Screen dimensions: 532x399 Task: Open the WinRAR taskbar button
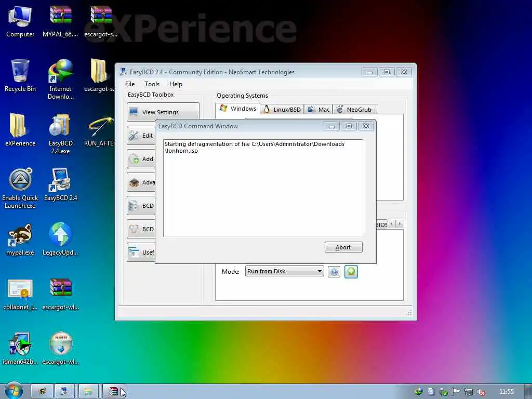pos(113,391)
